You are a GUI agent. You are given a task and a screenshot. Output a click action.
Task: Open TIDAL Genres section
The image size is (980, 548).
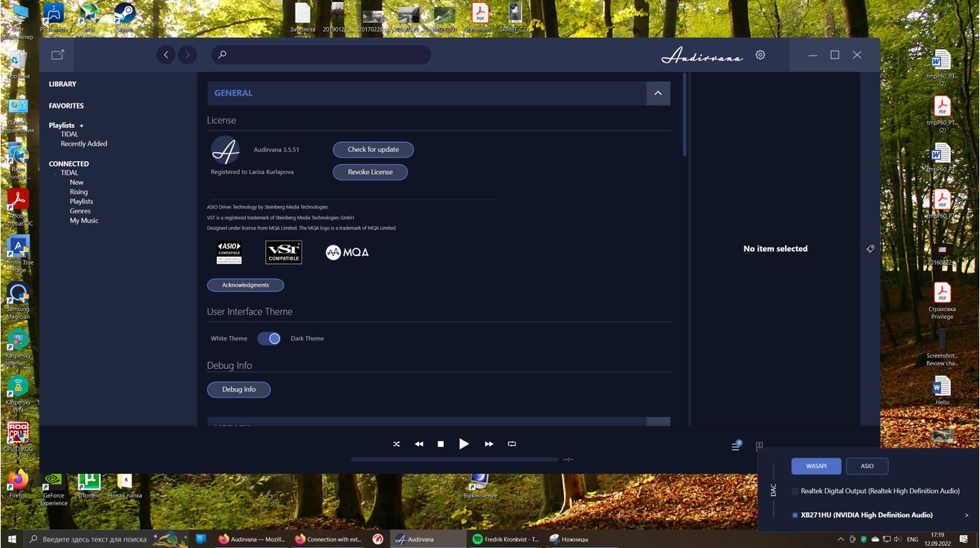coord(80,211)
